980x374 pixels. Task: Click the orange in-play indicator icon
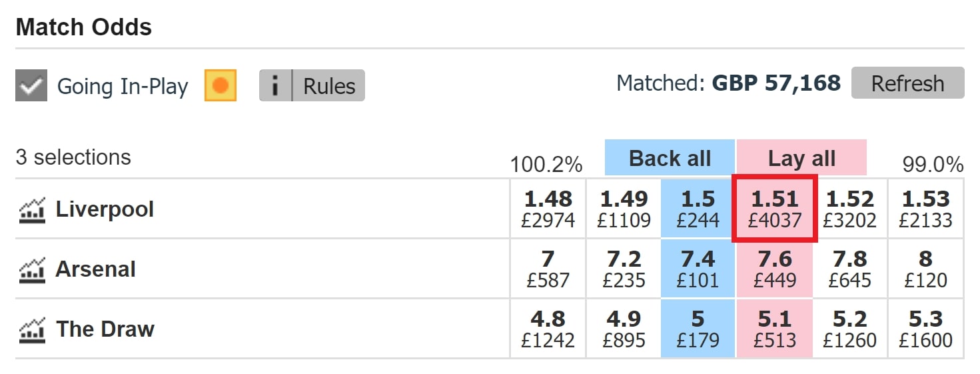pos(221,86)
